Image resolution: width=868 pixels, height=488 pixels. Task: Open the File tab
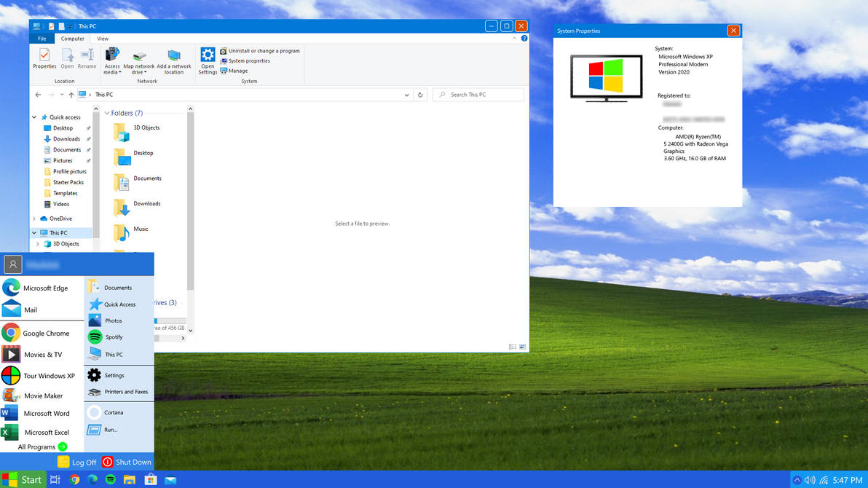(x=42, y=39)
